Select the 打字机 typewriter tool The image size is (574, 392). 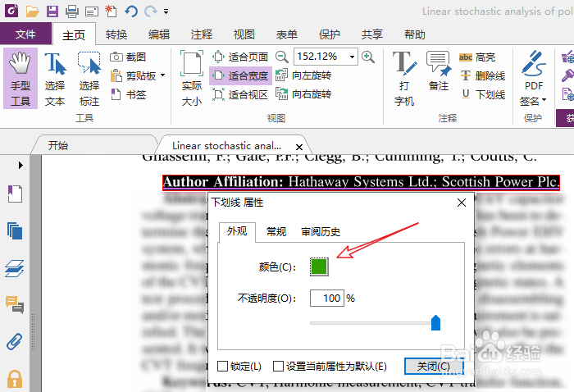point(404,79)
